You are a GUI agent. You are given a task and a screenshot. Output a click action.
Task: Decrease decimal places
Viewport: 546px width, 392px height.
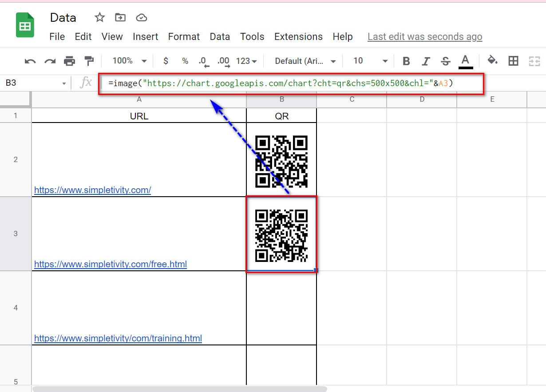click(x=204, y=62)
